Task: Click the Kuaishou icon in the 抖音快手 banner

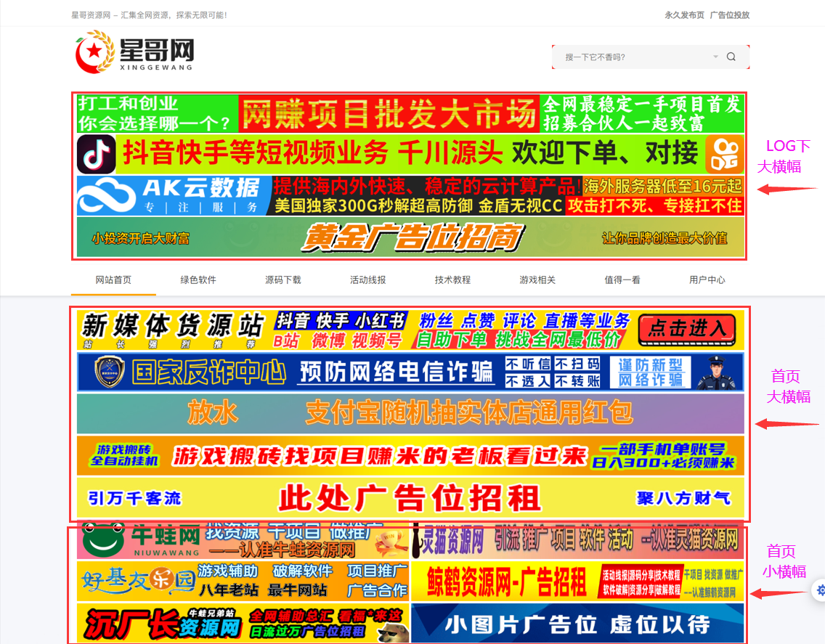Action: [x=725, y=154]
